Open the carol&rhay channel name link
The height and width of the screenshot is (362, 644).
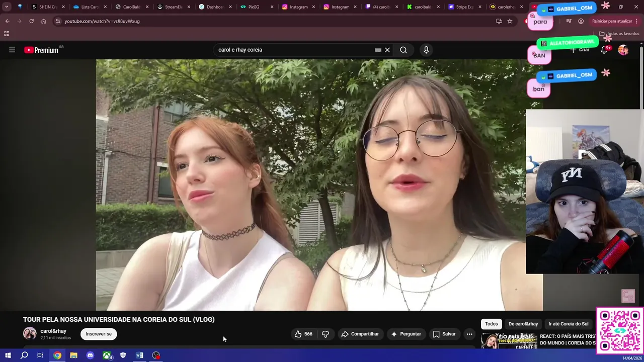click(x=53, y=331)
